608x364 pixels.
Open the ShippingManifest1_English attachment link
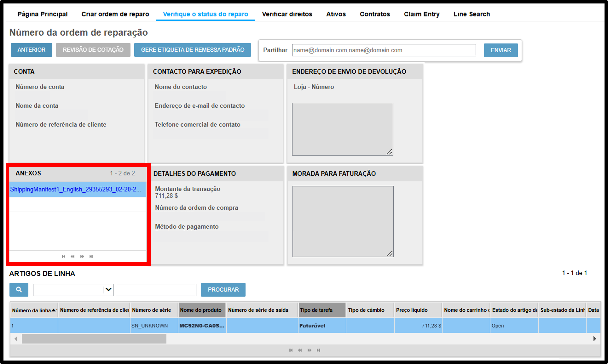(x=76, y=189)
